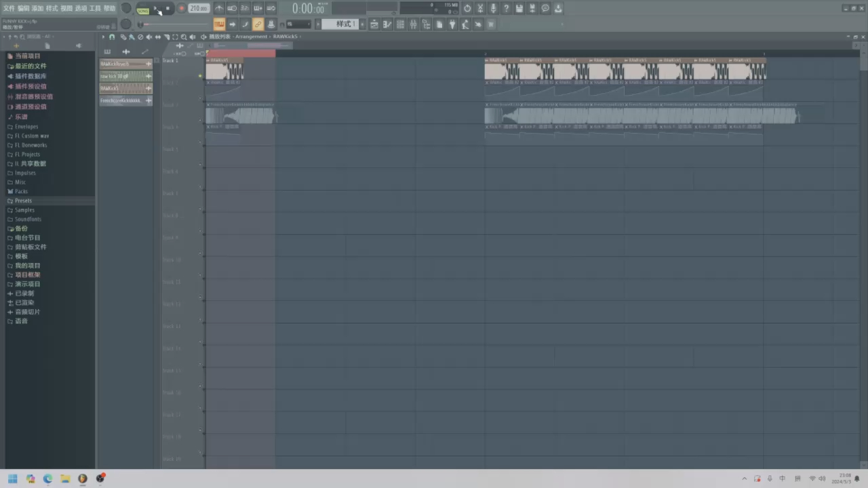This screenshot has width=868, height=488.
Task: Open the snap selector dropdown
Action: (298, 24)
